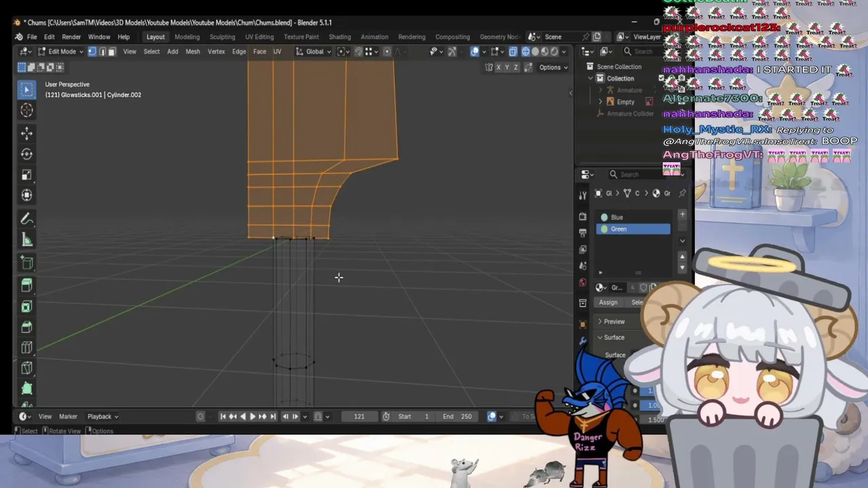Open the Mesh menu in viewport header
868x488 pixels.
(x=193, y=52)
